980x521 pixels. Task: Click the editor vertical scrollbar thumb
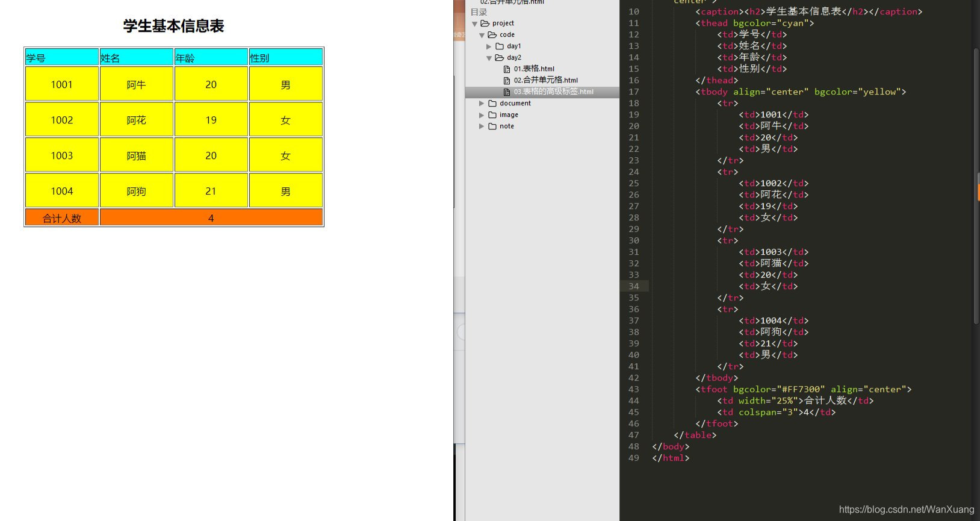(x=976, y=187)
